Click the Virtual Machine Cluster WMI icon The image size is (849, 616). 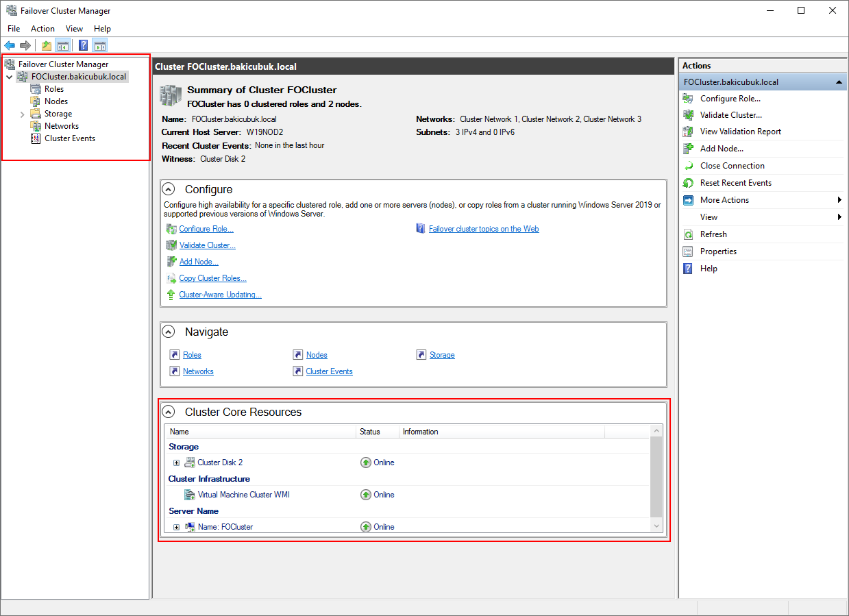click(x=190, y=495)
